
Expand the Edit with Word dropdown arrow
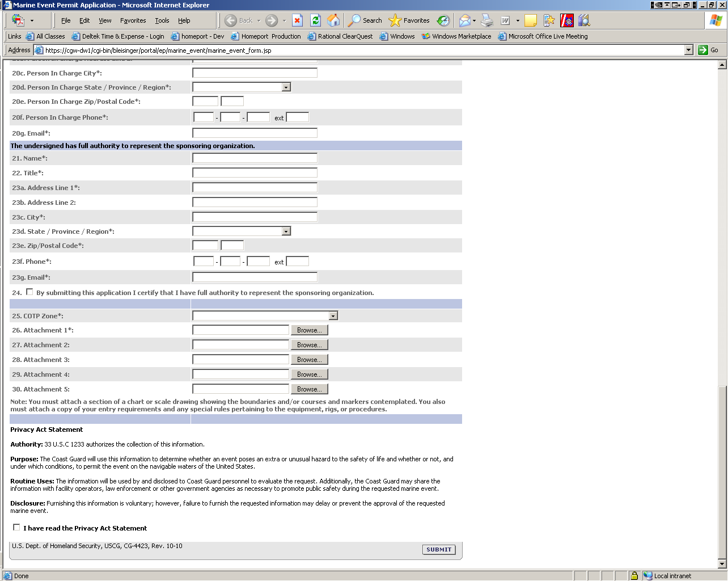(x=518, y=20)
